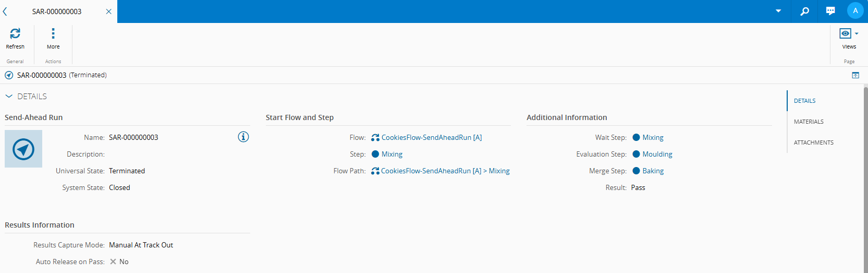
Task: Open the Baking merge step link
Action: [653, 171]
